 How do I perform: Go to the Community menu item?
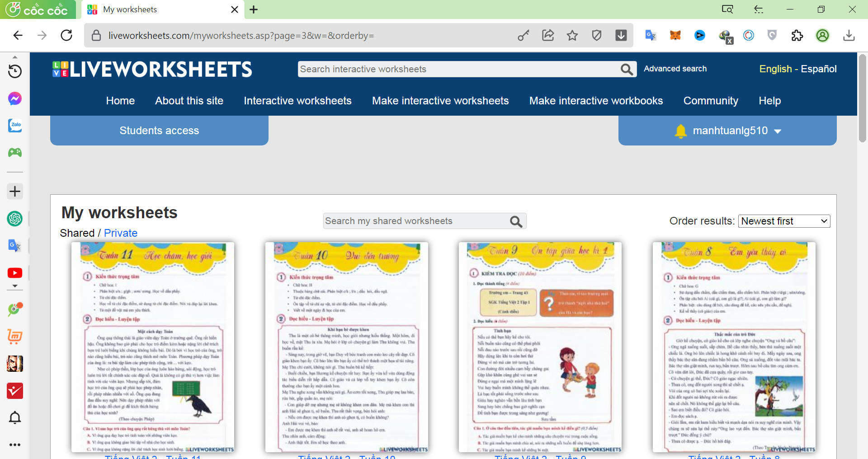coord(711,101)
